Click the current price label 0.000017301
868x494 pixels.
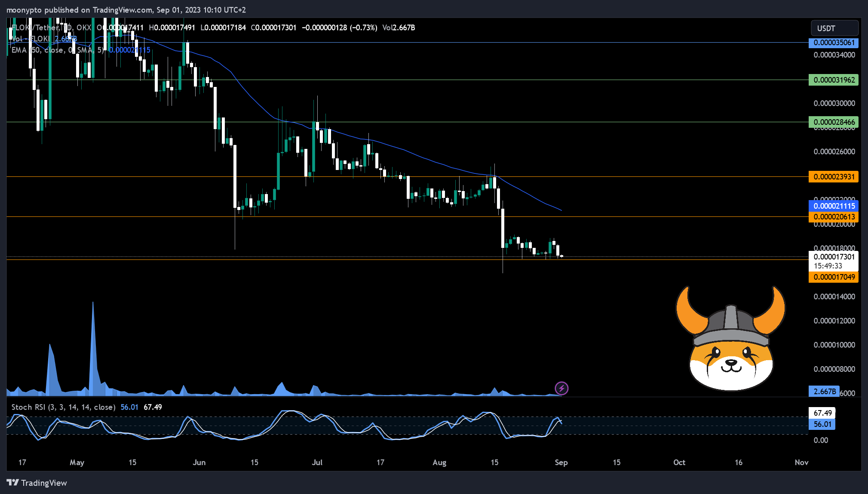tap(834, 257)
